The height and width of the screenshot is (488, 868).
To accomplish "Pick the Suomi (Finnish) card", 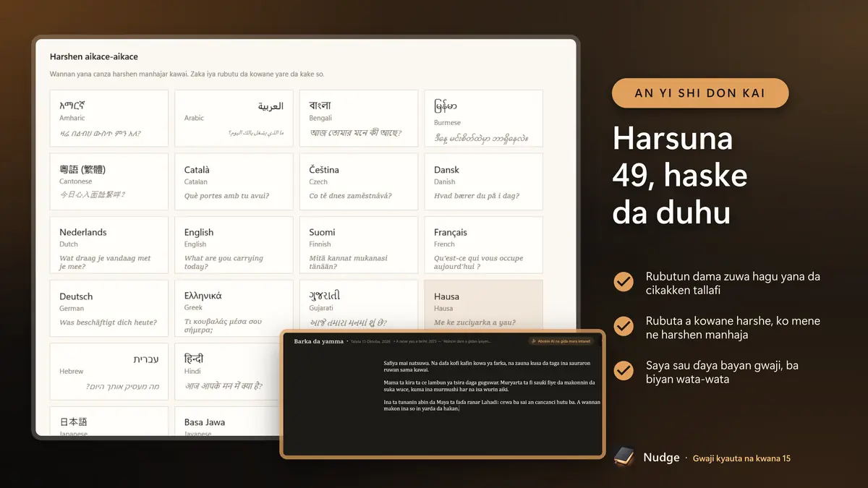I will click(359, 245).
